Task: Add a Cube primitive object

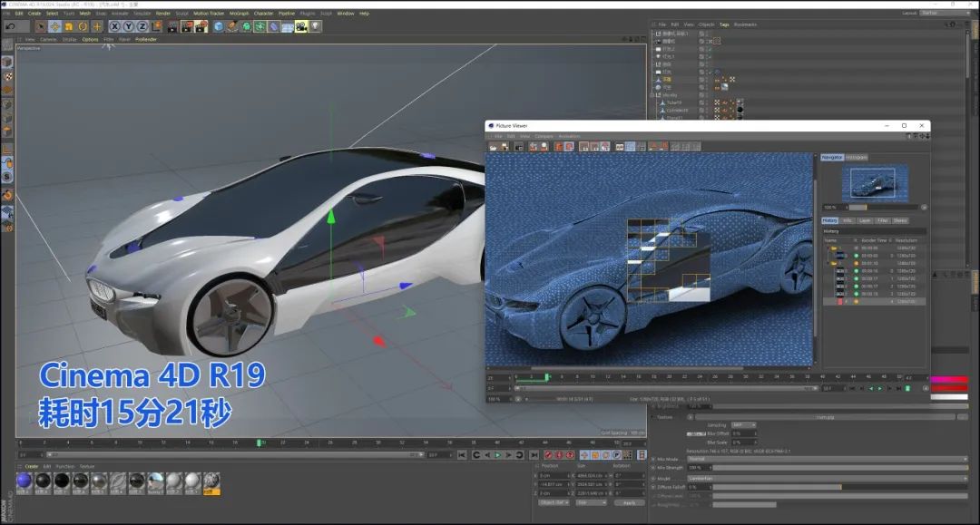Action: click(x=219, y=26)
